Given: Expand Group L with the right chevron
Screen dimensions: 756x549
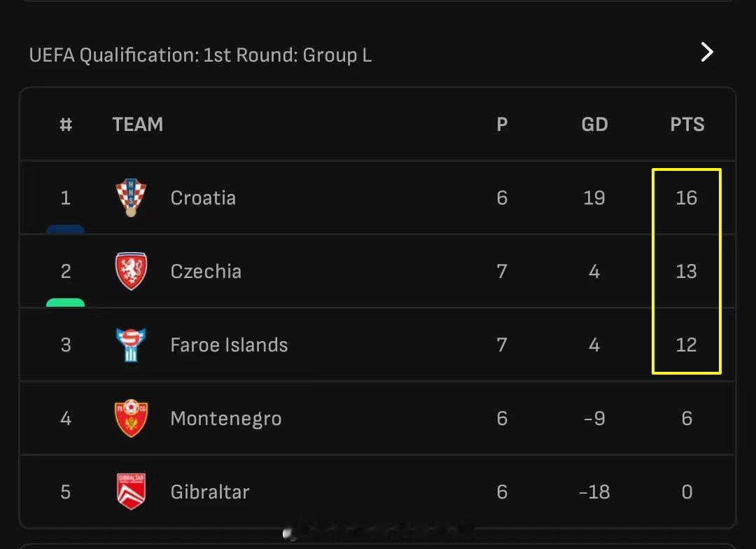Looking at the screenshot, I should click(x=707, y=52).
